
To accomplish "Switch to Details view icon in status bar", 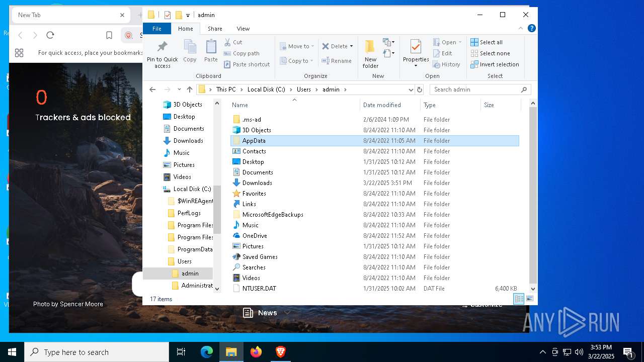I will pos(519,299).
